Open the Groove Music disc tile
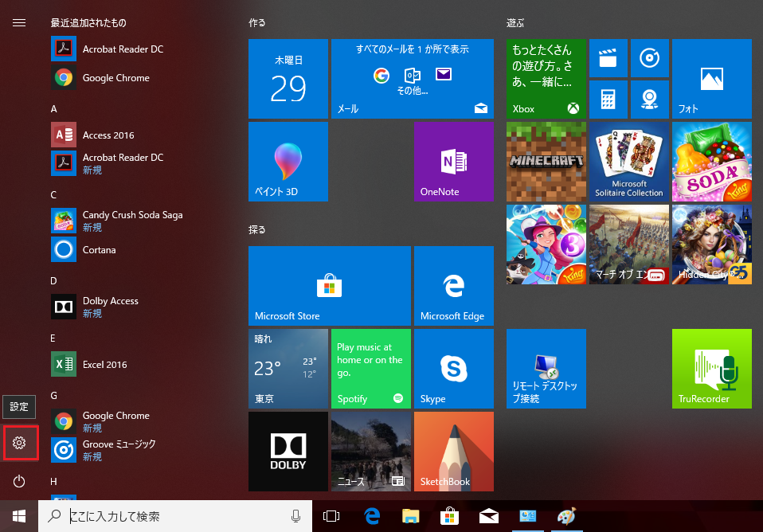763x532 pixels. (x=650, y=58)
